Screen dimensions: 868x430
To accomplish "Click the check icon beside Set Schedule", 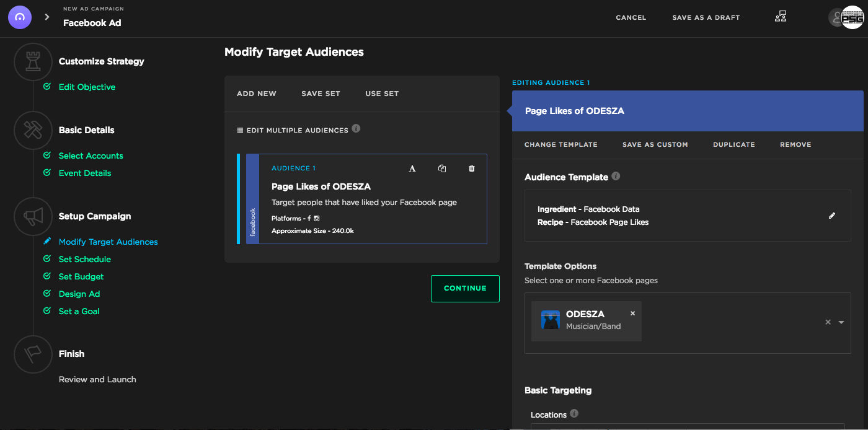I will click(x=47, y=259).
